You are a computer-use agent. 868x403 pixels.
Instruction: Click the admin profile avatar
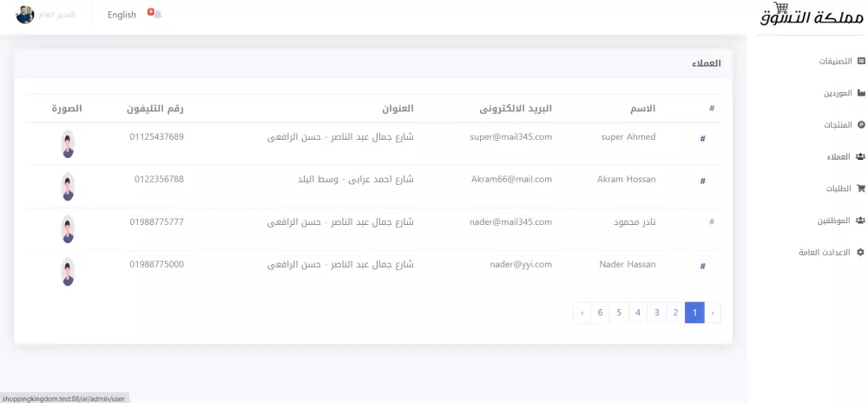point(25,15)
